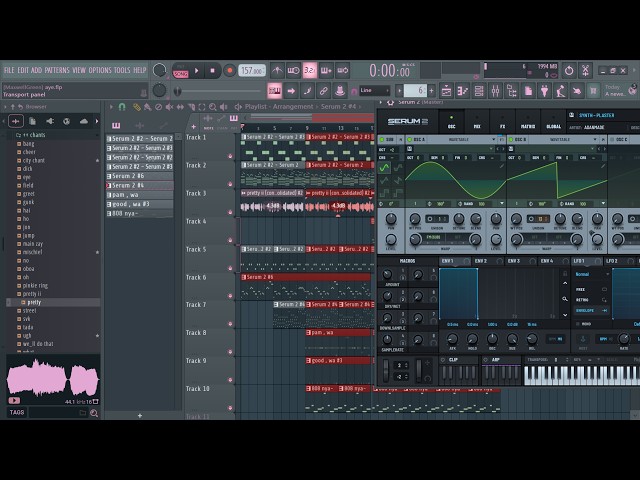
Task: Select 'Serum 2 #6' in pattern picker
Action: pyautogui.click(x=140, y=176)
